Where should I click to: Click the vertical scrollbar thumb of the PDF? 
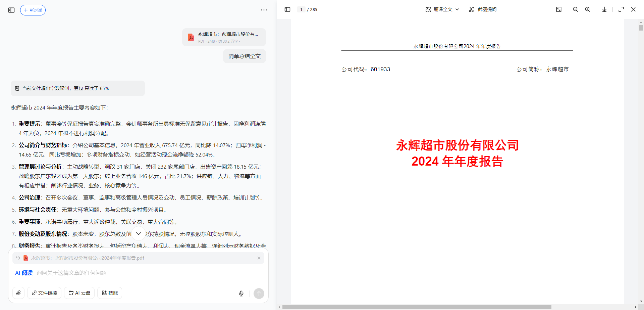(641, 28)
